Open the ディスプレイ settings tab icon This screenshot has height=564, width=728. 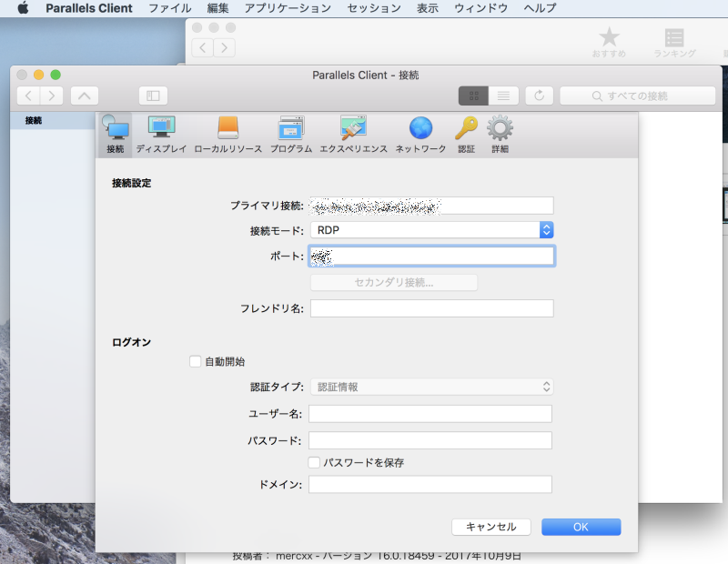161,129
